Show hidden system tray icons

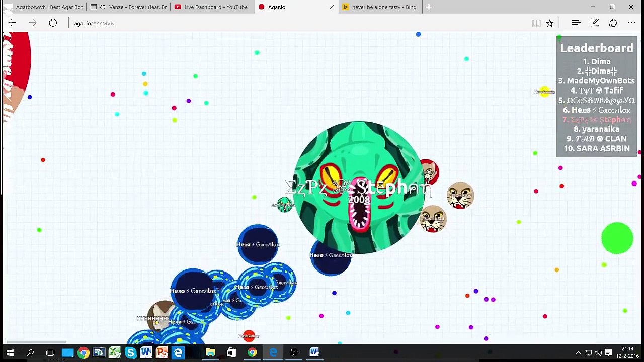pyautogui.click(x=578, y=353)
